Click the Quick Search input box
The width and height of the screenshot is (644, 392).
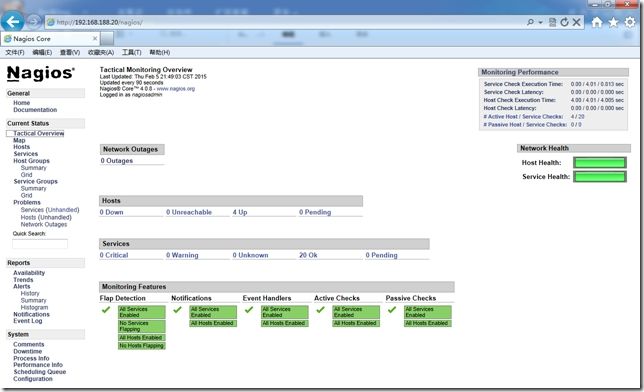pos(40,244)
